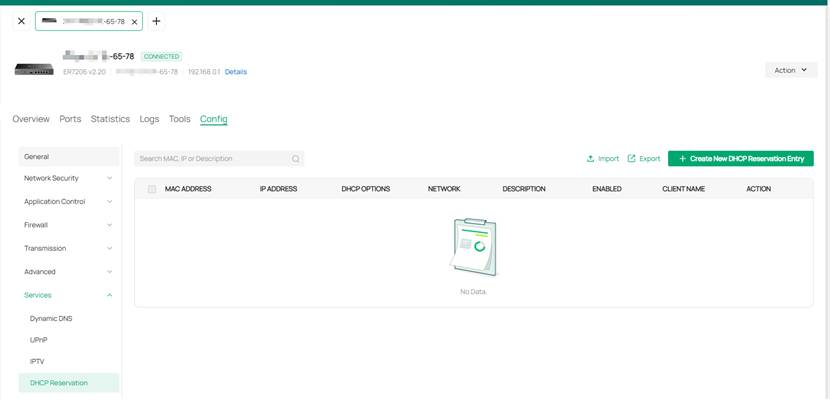Click the Import upload icon
The width and height of the screenshot is (830, 402).
click(591, 159)
